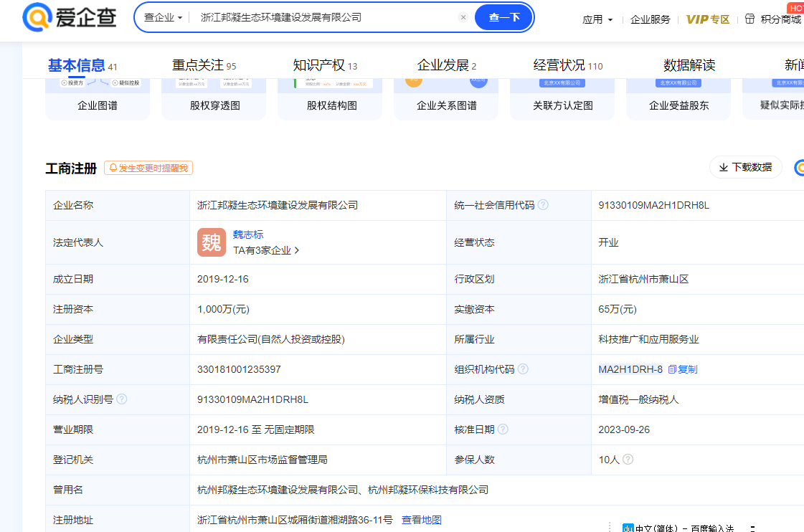The height and width of the screenshot is (532, 804).
Task: Click the 企业类型 value 有限责任公司
Action: pyautogui.click(x=271, y=339)
